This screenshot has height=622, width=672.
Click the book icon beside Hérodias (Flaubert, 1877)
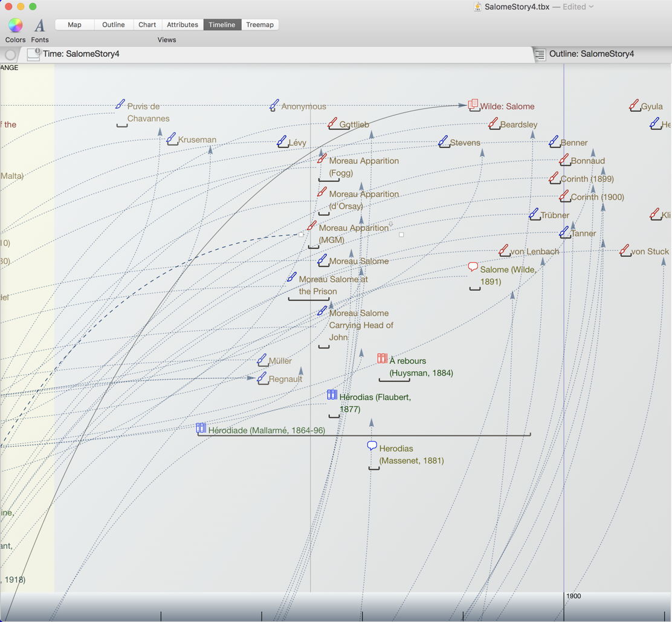(x=332, y=394)
